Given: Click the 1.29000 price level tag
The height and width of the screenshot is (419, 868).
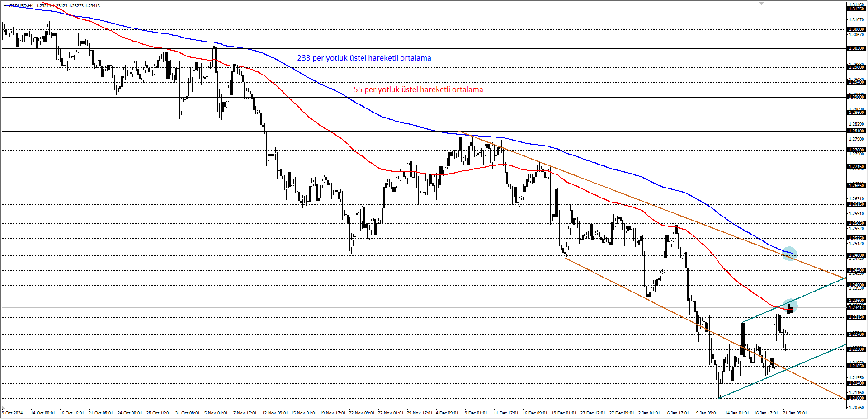Looking at the screenshot, I should pyautogui.click(x=856, y=97).
